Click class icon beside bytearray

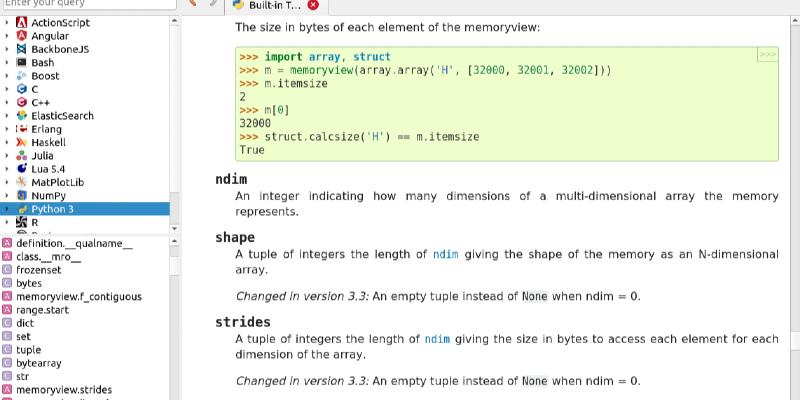coord(7,363)
